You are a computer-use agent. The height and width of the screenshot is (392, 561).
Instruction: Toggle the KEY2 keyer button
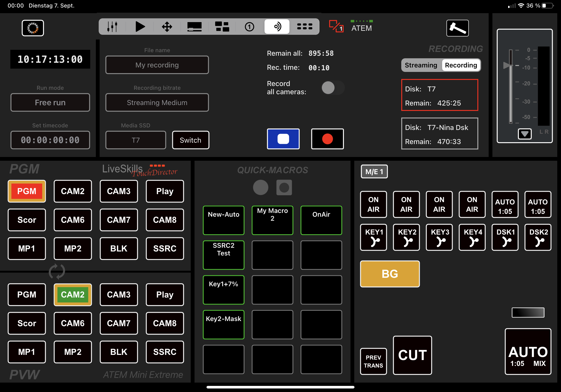click(406, 237)
